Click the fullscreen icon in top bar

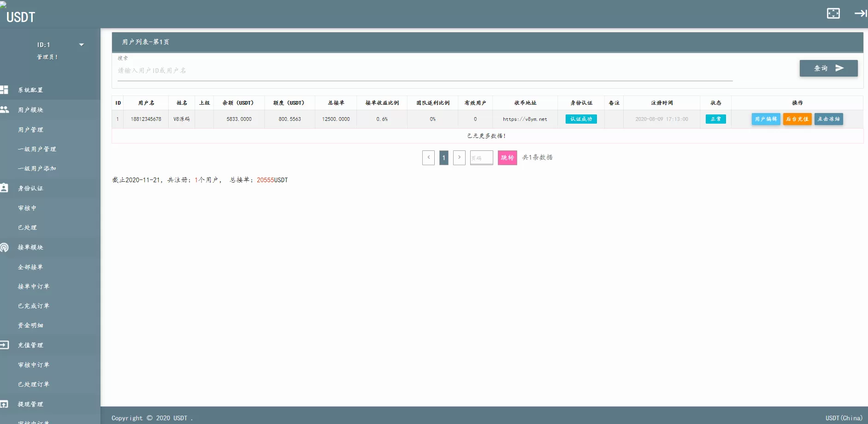[x=833, y=13]
